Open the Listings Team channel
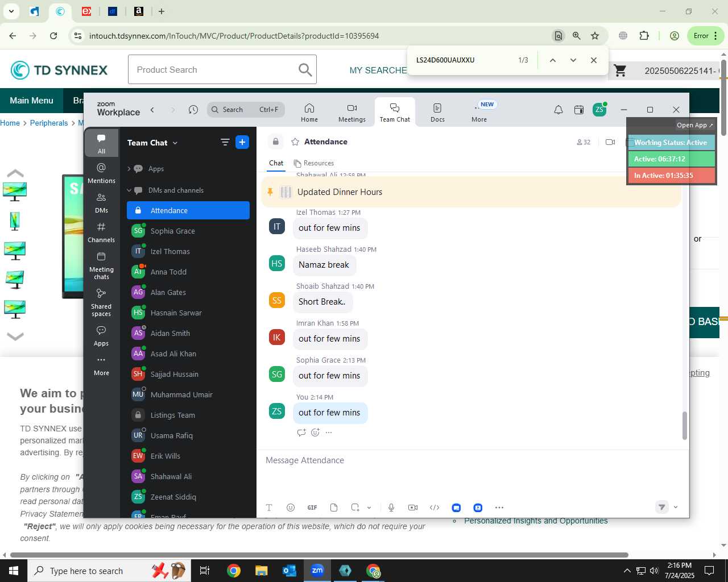This screenshot has width=728, height=582. tap(188, 415)
